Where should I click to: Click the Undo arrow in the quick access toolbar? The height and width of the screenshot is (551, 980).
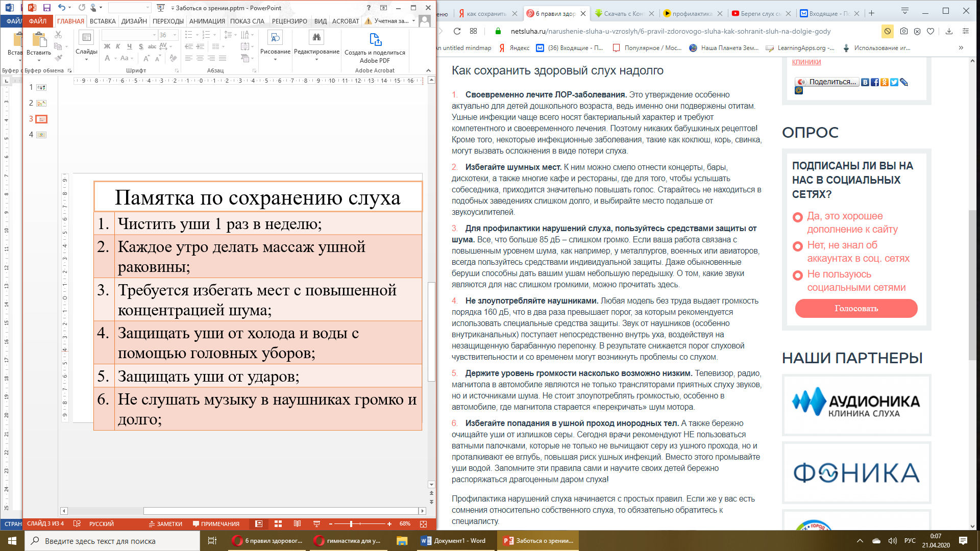point(62,8)
